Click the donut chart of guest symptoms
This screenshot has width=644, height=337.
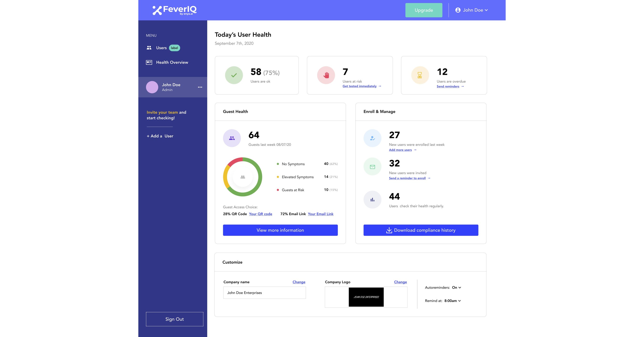pos(242,177)
